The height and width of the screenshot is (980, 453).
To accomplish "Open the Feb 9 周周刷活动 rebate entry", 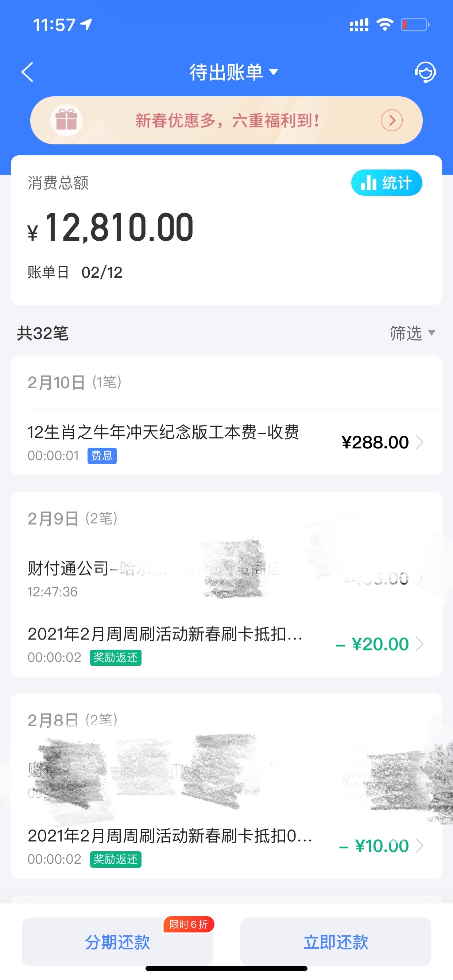I will click(226, 644).
